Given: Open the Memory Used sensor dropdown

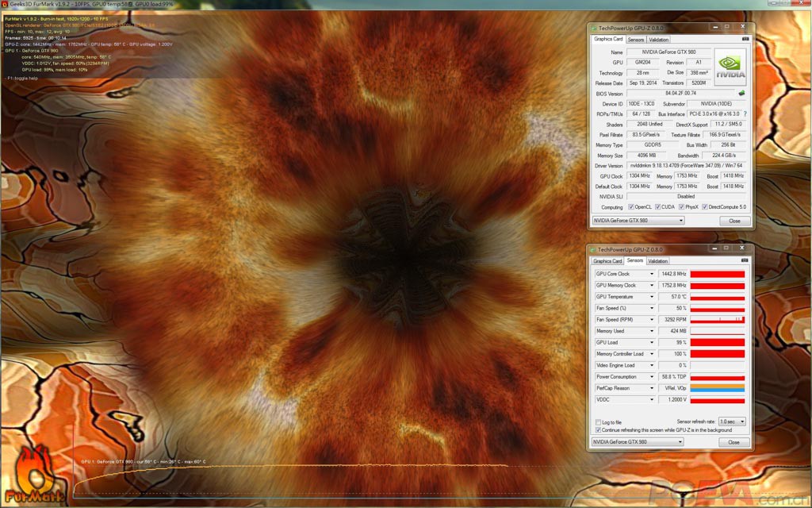Looking at the screenshot, I should [x=652, y=331].
